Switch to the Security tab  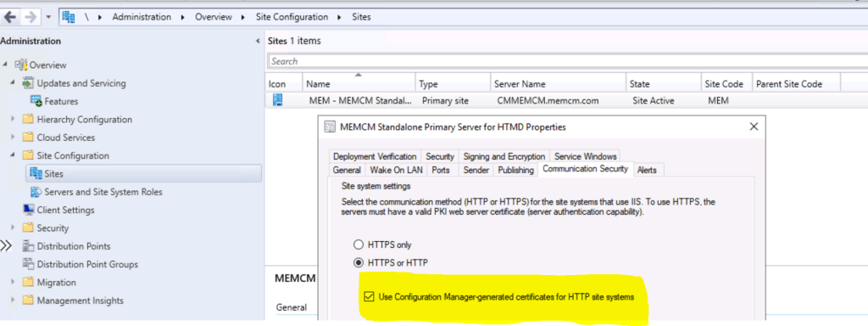click(x=440, y=156)
